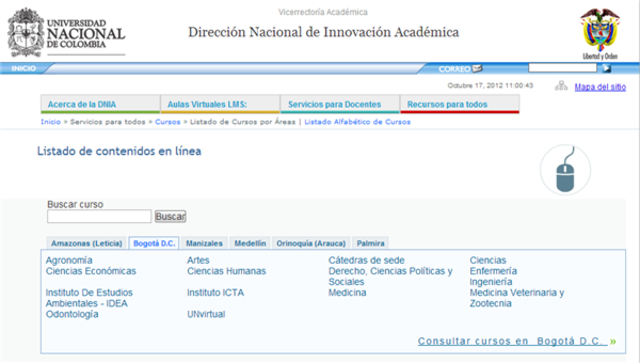The image size is (640, 363).
Task: Open the Servicios para Docentes menu
Action: [340, 104]
